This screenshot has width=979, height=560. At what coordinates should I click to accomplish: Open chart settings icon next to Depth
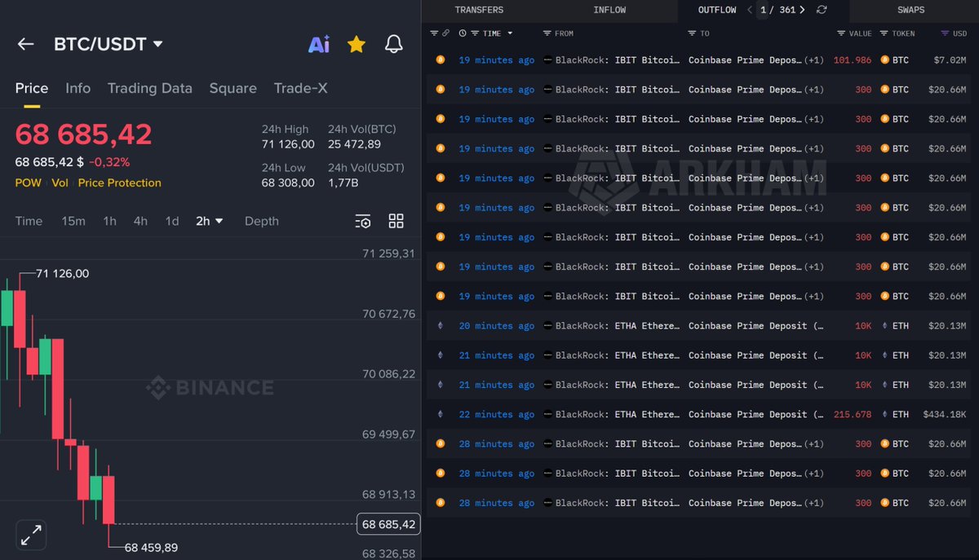[363, 221]
